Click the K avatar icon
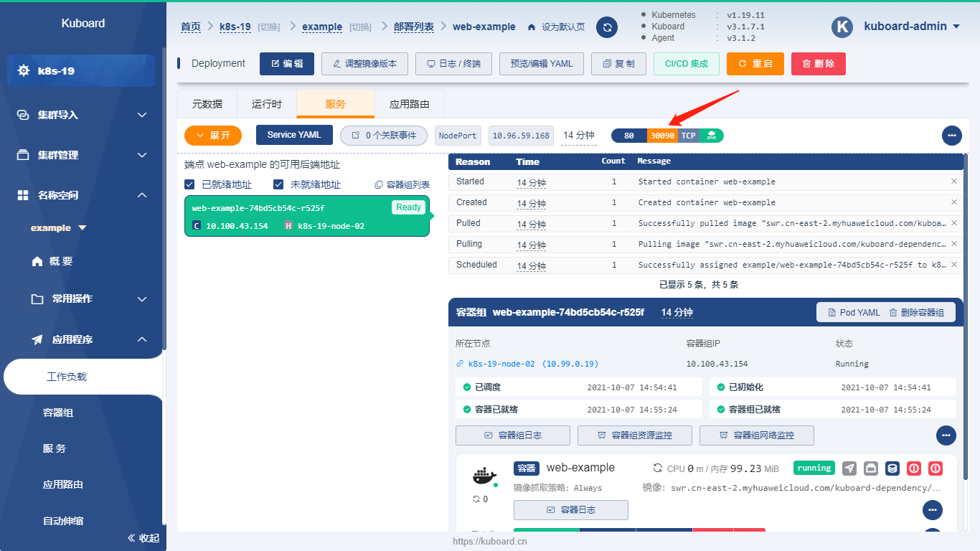This screenshot has height=551, width=980. pyautogui.click(x=842, y=27)
